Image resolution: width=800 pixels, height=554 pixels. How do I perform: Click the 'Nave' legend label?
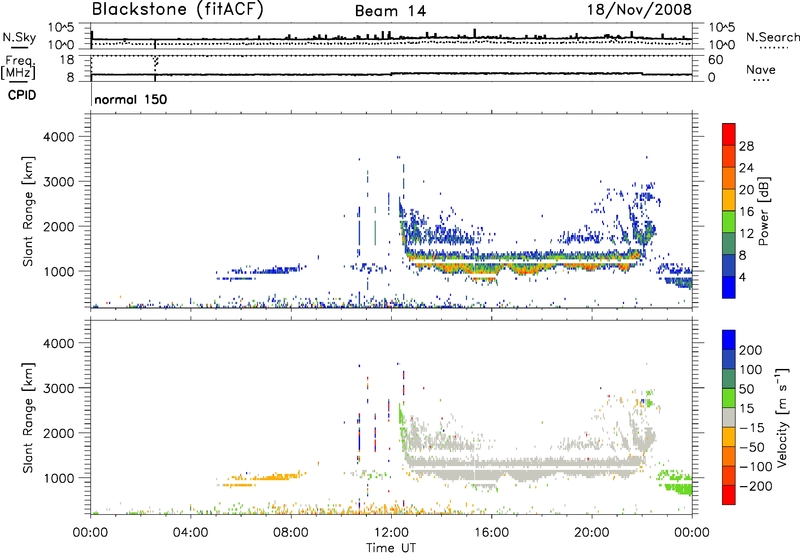(761, 70)
